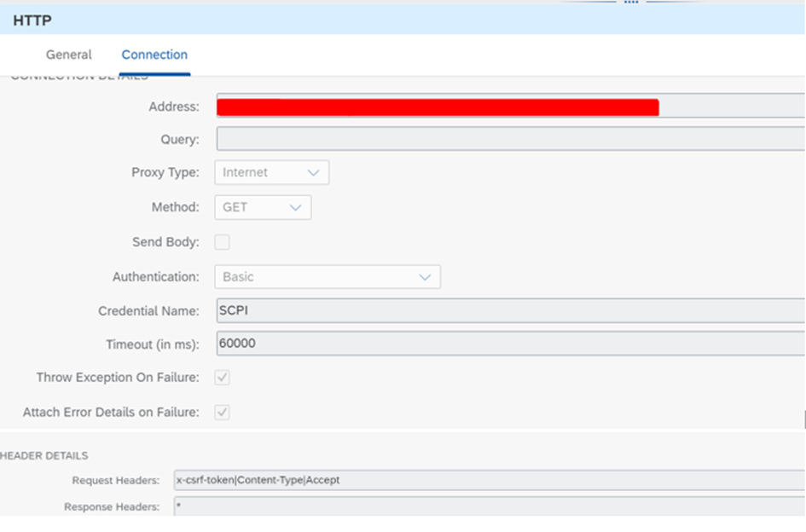Click the Credential Name label

pyautogui.click(x=148, y=311)
